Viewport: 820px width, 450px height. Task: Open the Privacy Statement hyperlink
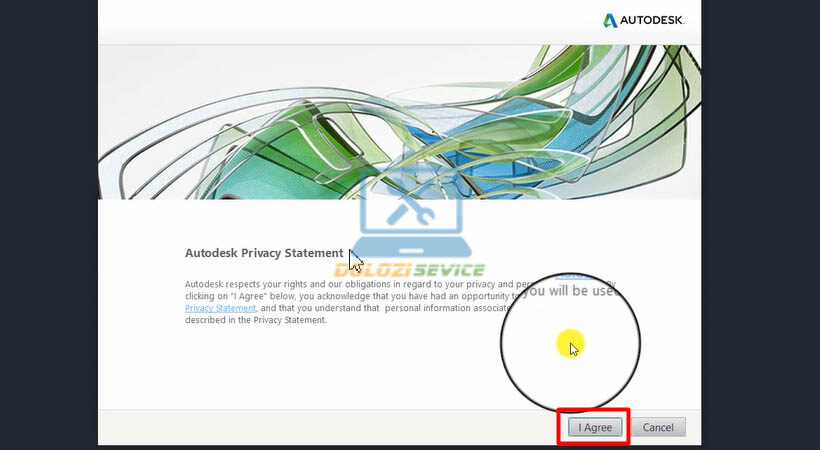220,309
